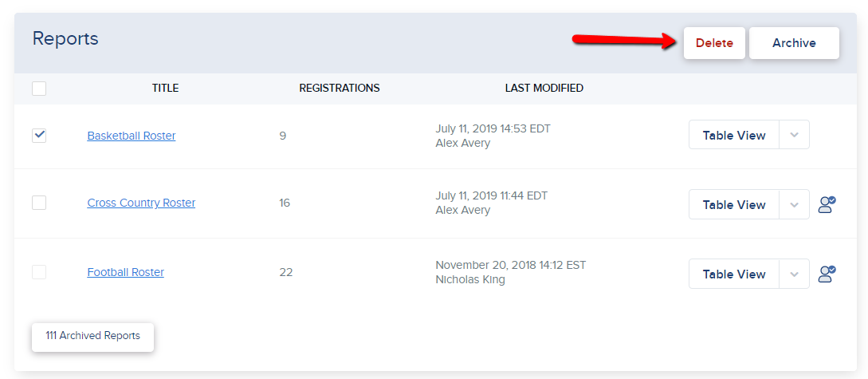This screenshot has width=868, height=379.
Task: Toggle the select-all checkbox in header
Action: click(39, 88)
